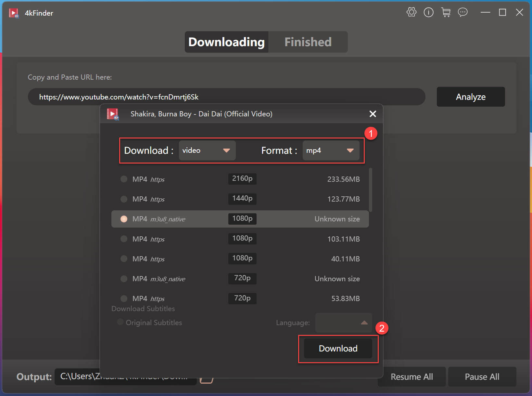Image resolution: width=532 pixels, height=396 pixels.
Task: Select MP4 https 1080p 103.11MB option
Action: click(240, 239)
